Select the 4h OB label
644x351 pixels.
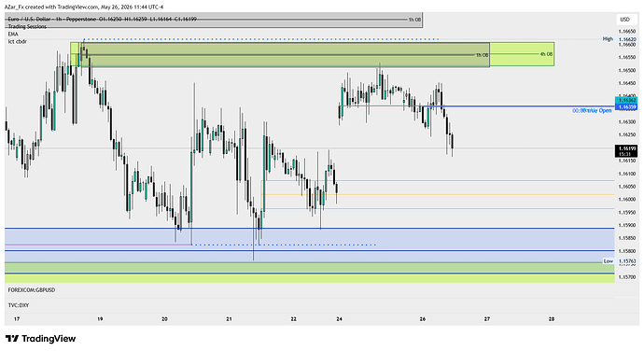(x=546, y=54)
